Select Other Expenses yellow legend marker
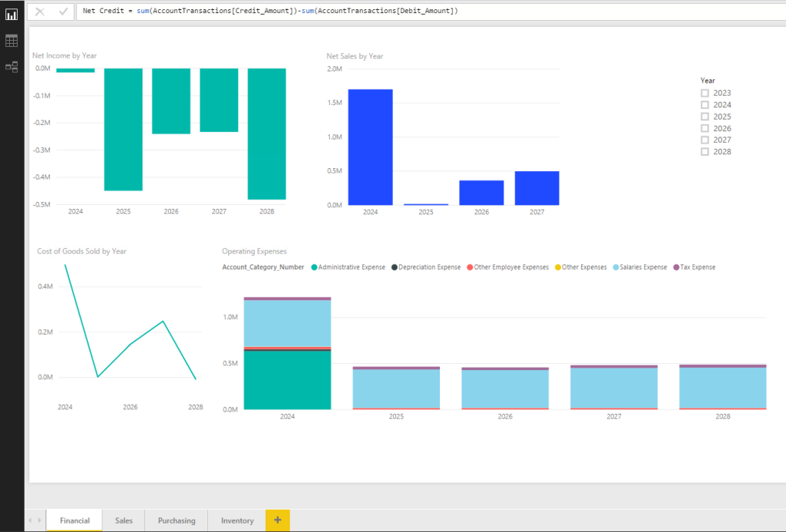This screenshot has height=532, width=786. click(x=558, y=267)
